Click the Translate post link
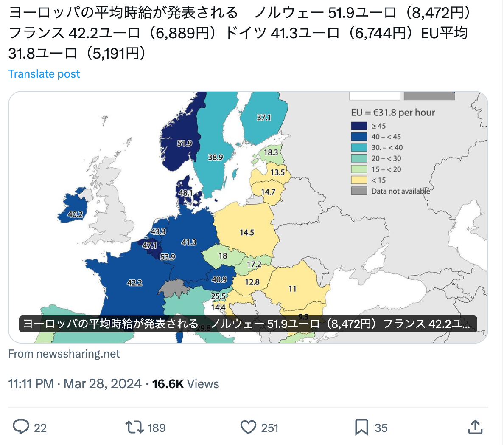The height and width of the screenshot is (445, 504). [x=44, y=74]
